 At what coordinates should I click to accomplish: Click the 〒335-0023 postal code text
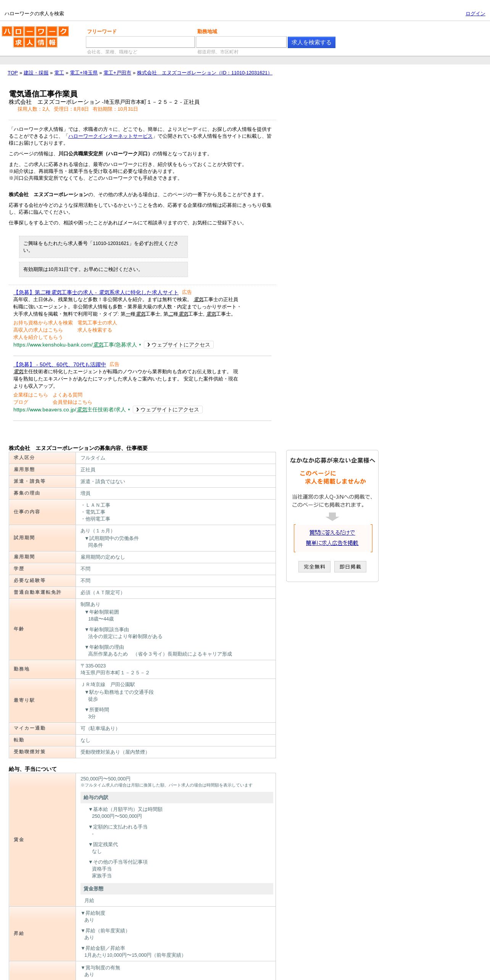pos(93,666)
